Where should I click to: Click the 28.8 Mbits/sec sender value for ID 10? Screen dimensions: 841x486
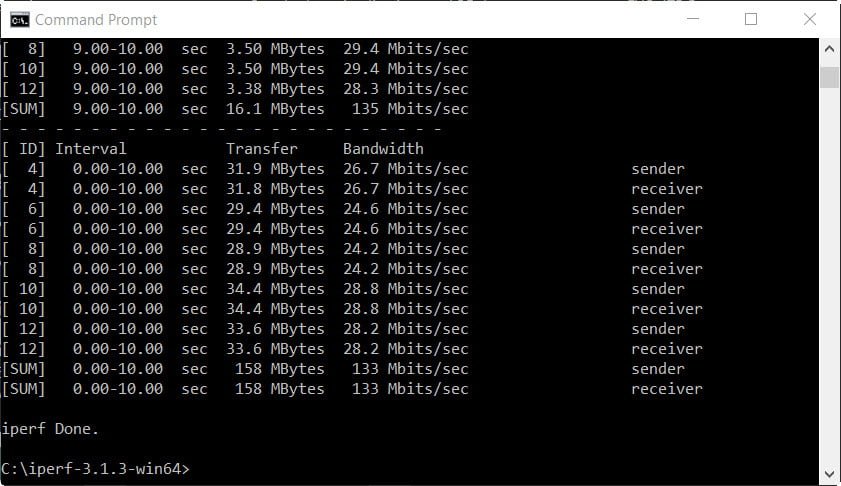[x=405, y=289]
